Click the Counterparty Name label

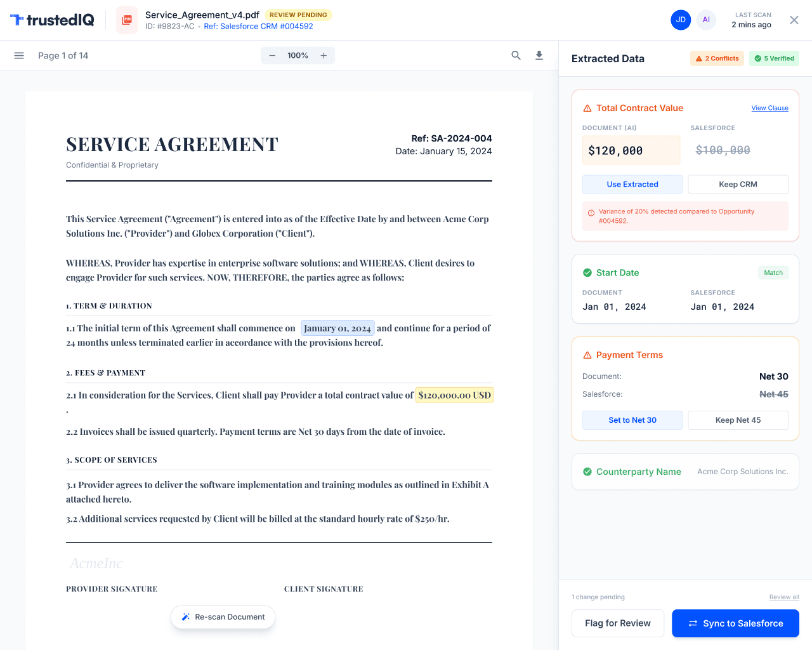click(639, 472)
